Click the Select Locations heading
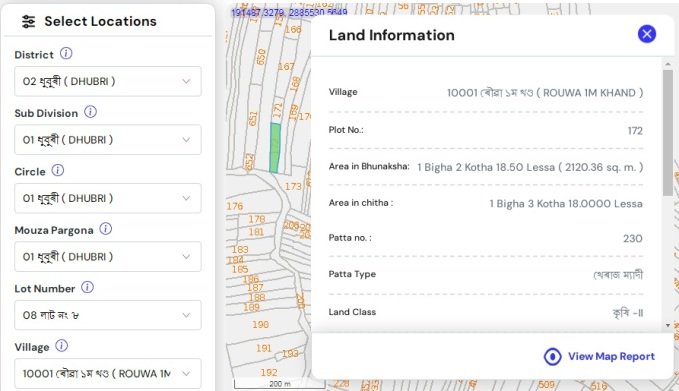This screenshot has height=391, width=679. point(100,21)
